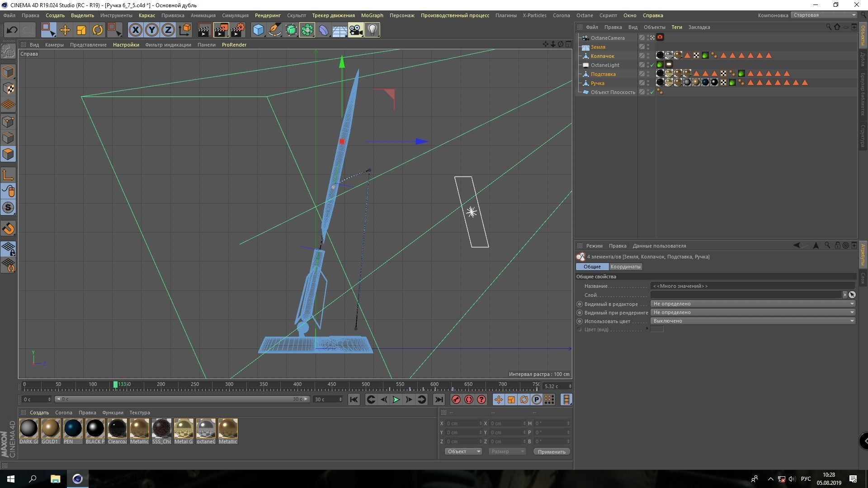Click the Axis tool icon in sidebar
Viewport: 868px width, 488px height.
(8, 175)
